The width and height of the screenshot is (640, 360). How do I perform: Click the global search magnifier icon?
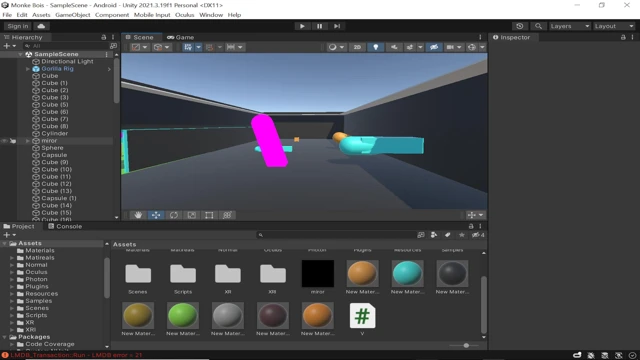point(538,26)
